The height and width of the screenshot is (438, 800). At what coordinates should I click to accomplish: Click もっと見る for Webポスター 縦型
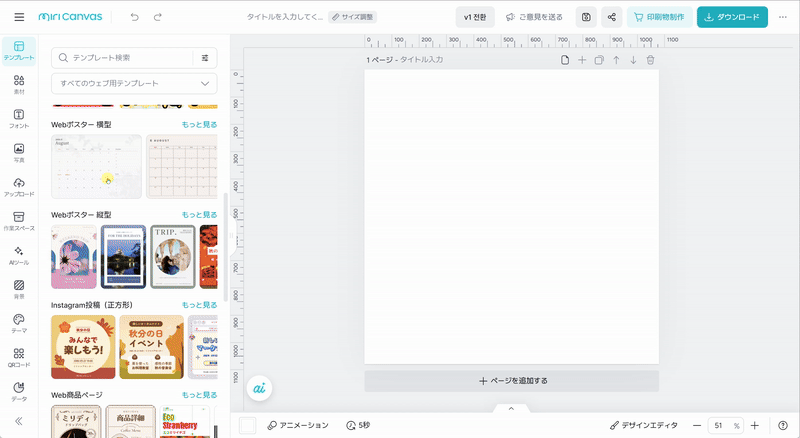199,214
